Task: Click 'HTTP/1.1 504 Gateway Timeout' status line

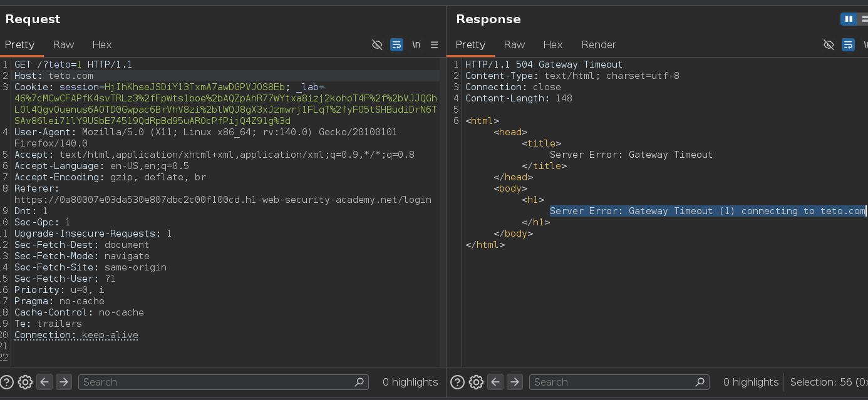Action: click(x=544, y=64)
